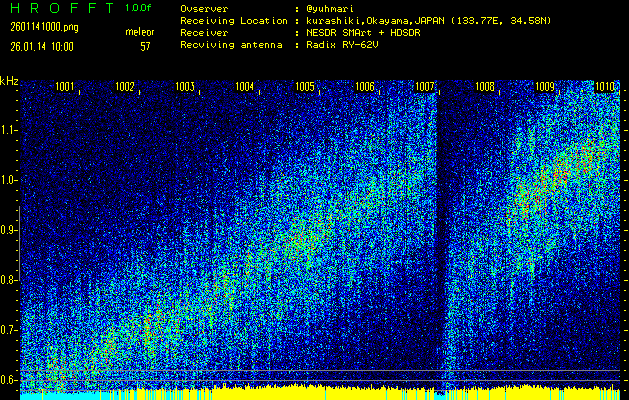629x400 pixels.
Task: Click the 1005 time marker
Action: [305, 87]
